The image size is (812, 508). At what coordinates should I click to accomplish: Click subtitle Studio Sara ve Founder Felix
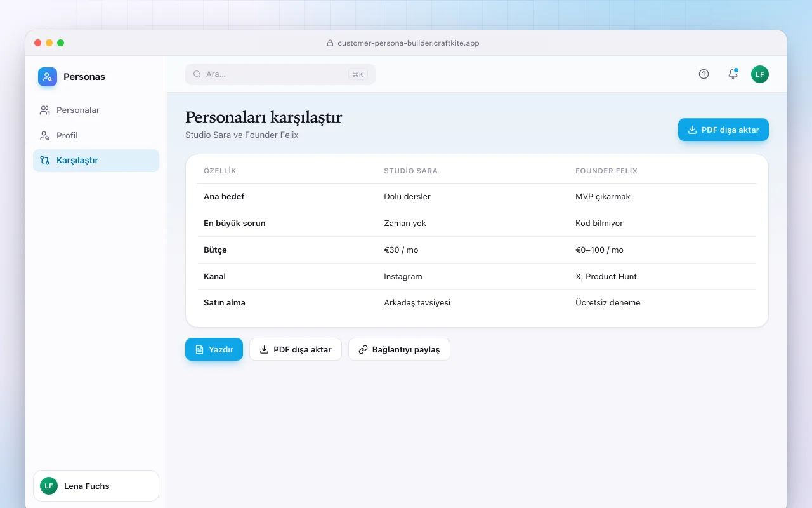pos(242,135)
